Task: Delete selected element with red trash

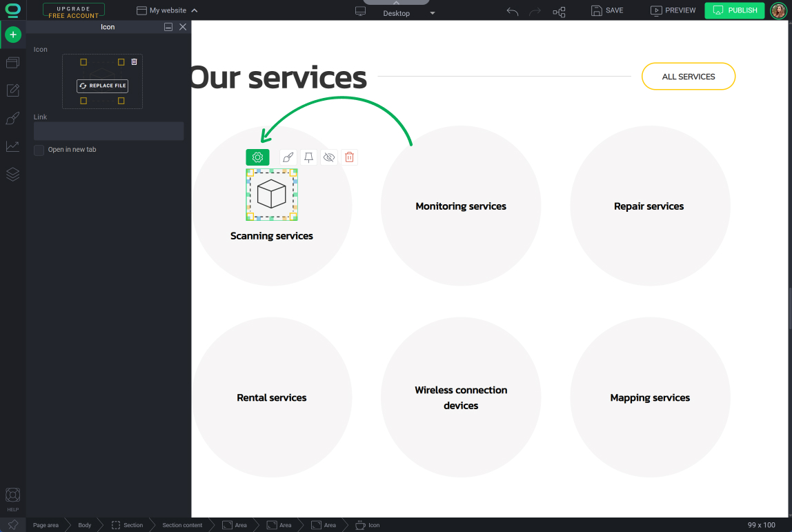Action: tap(350, 157)
